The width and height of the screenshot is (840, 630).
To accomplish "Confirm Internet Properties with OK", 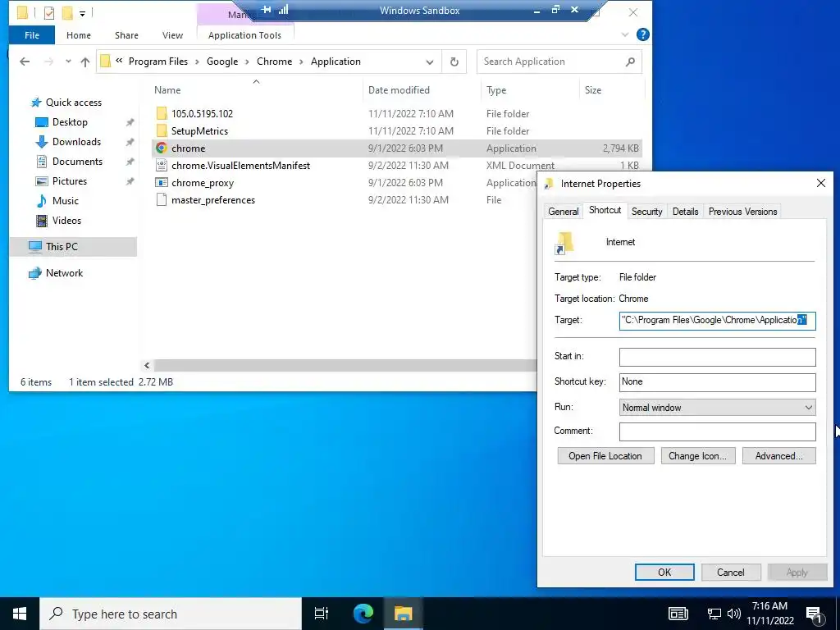I will pyautogui.click(x=664, y=572).
